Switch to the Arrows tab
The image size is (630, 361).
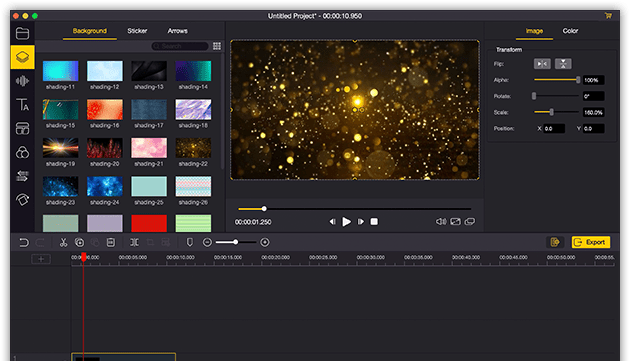[x=178, y=31]
